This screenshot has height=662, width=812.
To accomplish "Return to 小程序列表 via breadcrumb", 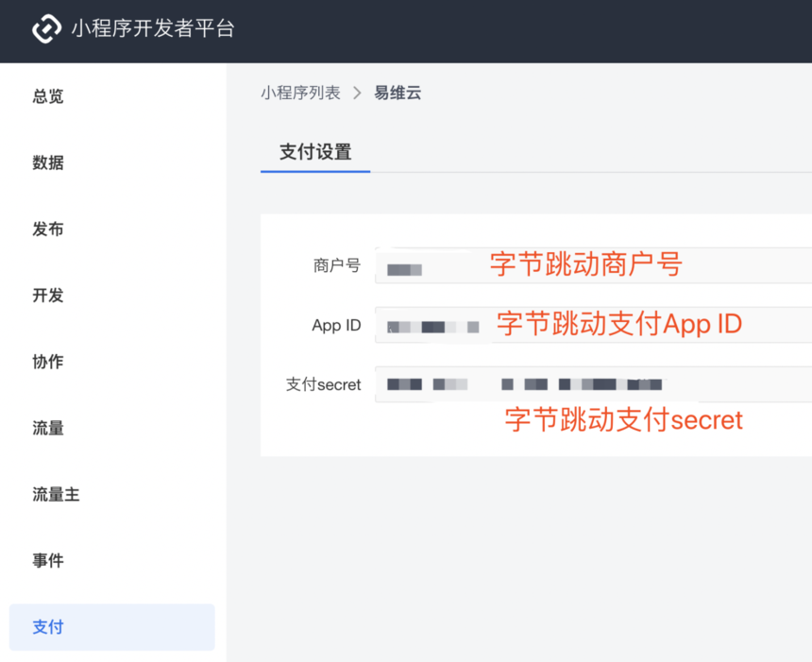I will (300, 93).
